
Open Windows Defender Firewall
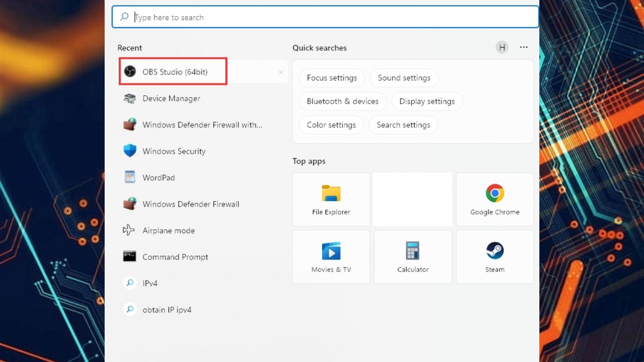pyautogui.click(x=190, y=204)
